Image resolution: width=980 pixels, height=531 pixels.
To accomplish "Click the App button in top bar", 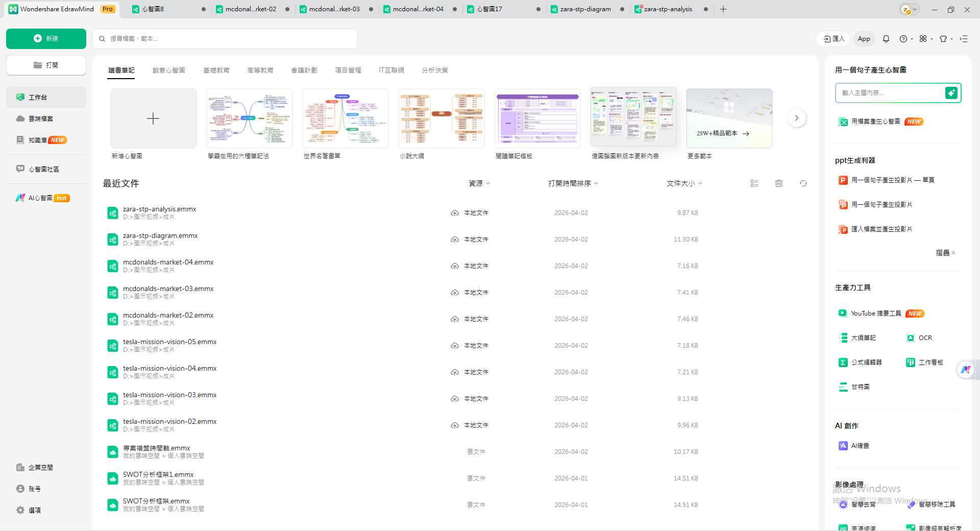I will coord(864,39).
